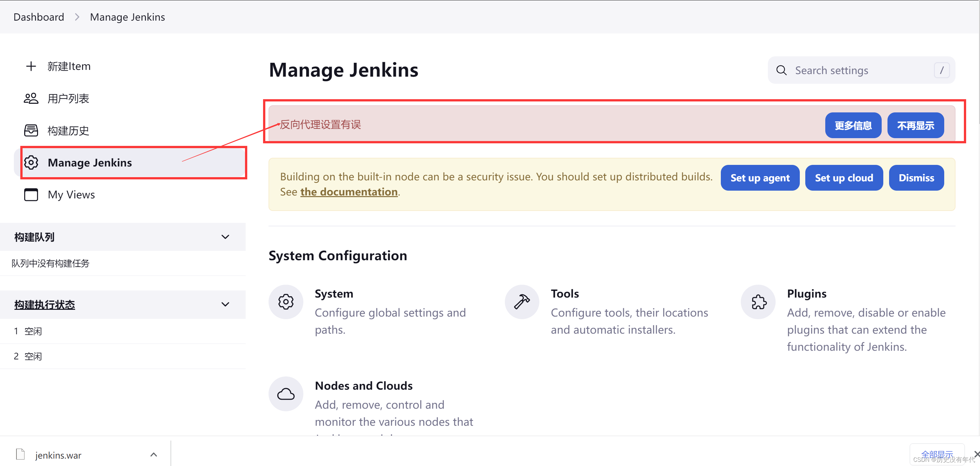Click the plus icon for 新建Item

coord(31,66)
